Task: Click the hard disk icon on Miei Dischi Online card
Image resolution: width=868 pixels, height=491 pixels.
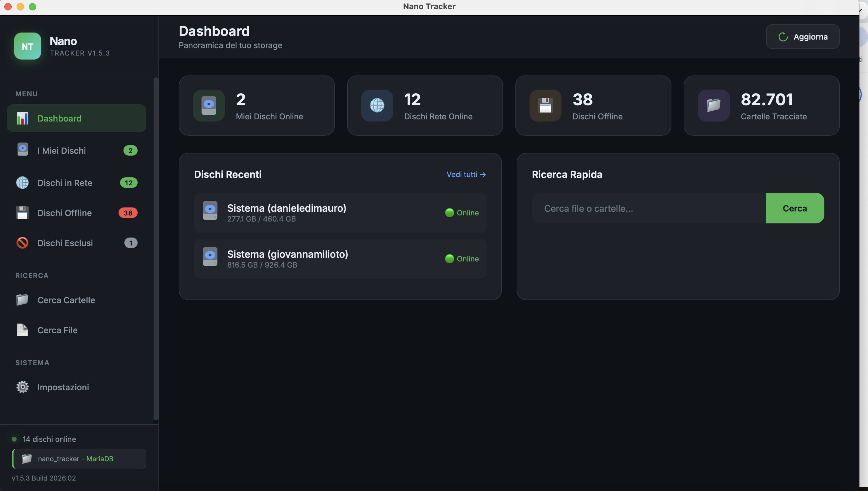Action: coord(209,106)
